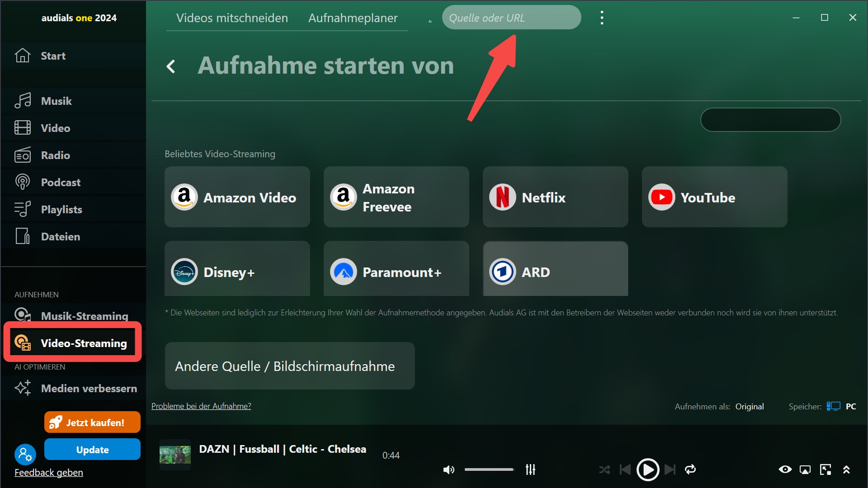Click the Amazon Video logo icon
Viewport: 868px width, 488px height.
184,197
